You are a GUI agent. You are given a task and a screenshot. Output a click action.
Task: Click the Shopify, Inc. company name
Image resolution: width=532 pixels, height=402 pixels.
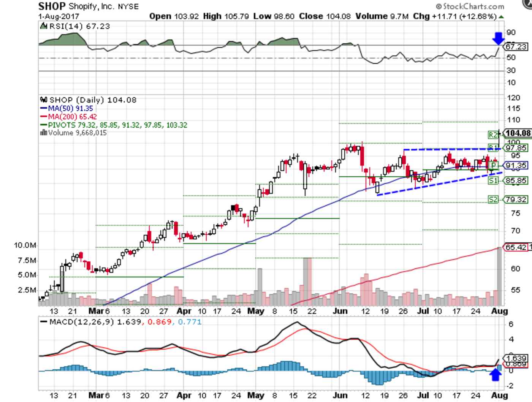(92, 6)
